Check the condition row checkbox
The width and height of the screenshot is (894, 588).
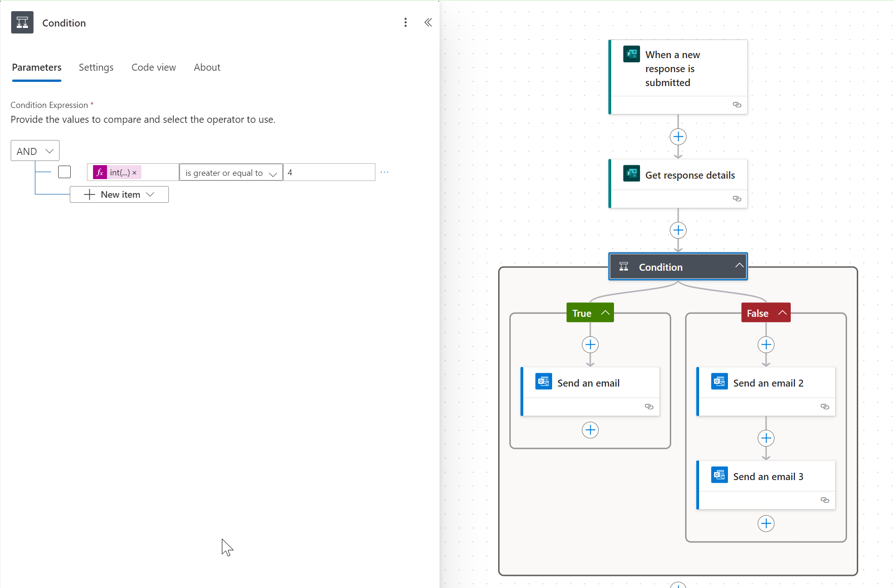(64, 172)
